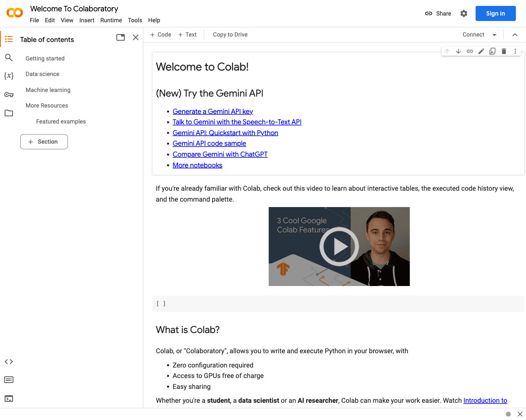Screen dimensions: 526x420
Task: Click the gray status circle indicator
Action: click(x=508, y=414)
